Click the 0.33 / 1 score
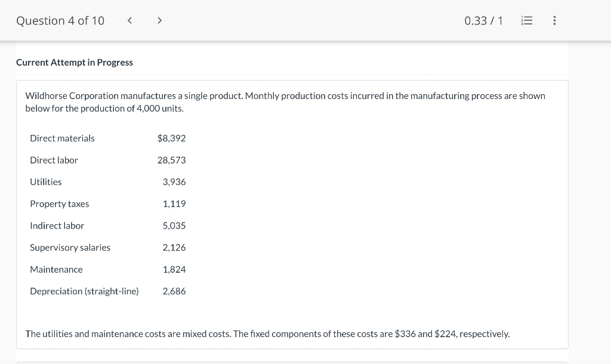Screen dimensions: 611x364 pyautogui.click(x=483, y=21)
